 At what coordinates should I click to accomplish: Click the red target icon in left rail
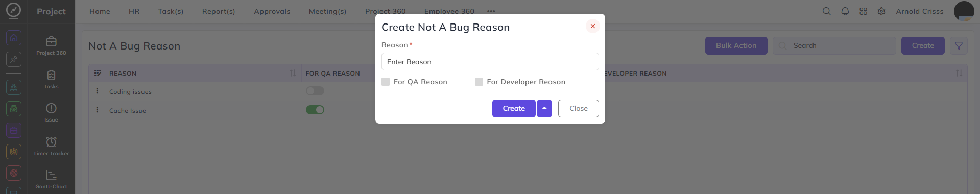tap(14, 173)
